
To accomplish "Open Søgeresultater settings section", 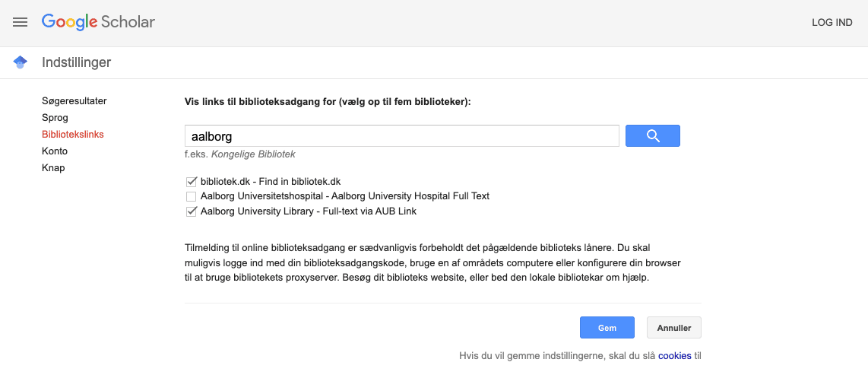I will (74, 101).
